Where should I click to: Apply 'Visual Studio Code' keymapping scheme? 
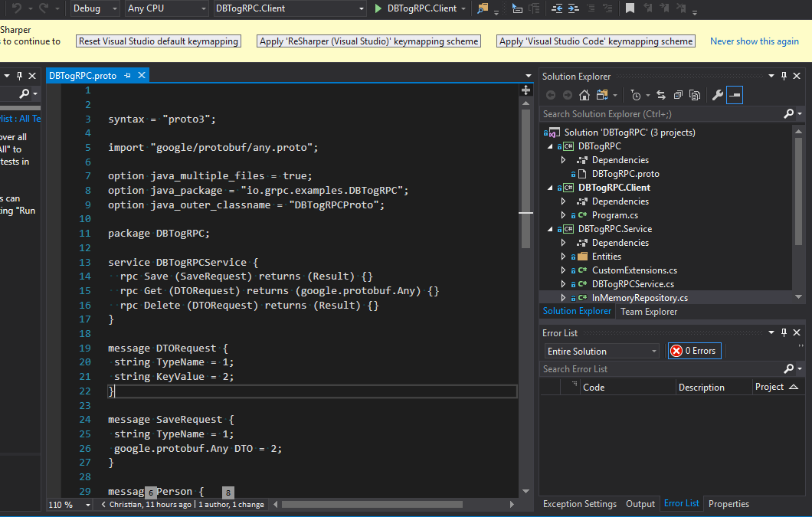[596, 41]
